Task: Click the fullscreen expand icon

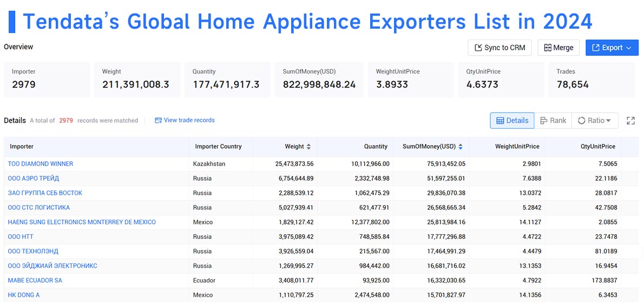Action: pos(630,120)
